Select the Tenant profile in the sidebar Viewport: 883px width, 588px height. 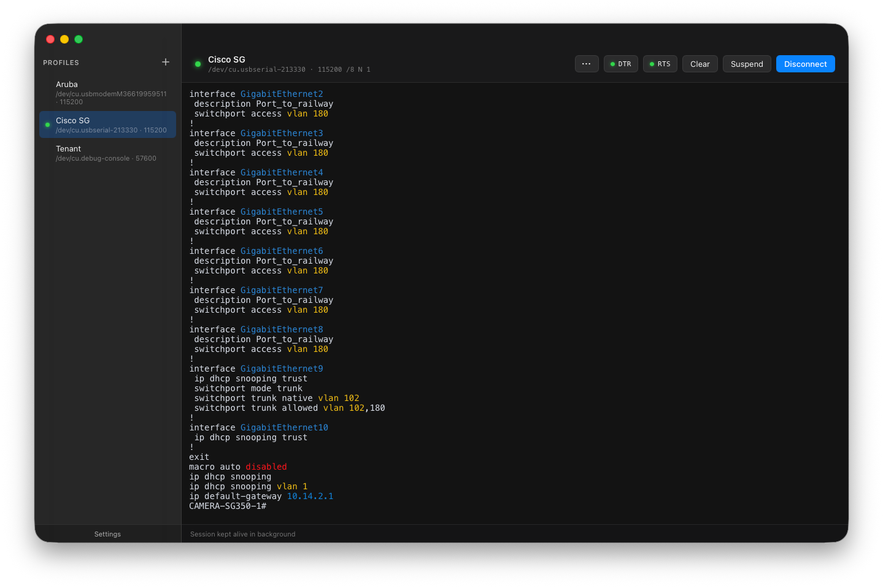tap(107, 153)
